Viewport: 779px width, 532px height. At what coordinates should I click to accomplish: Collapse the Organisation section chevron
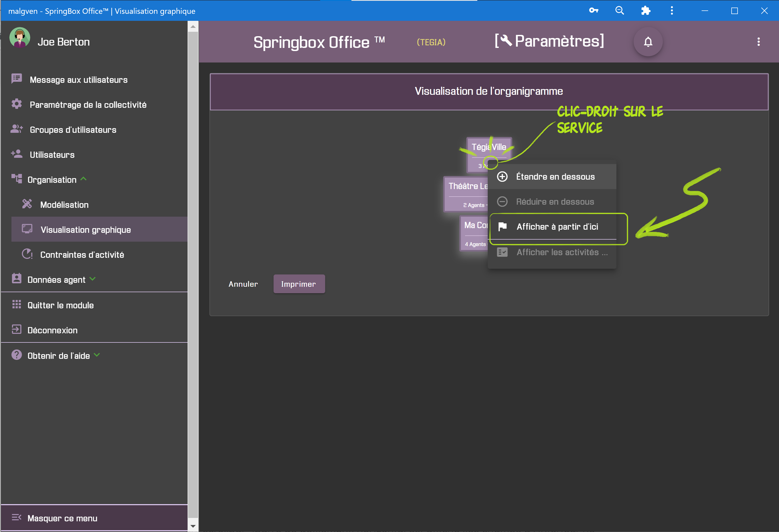(84, 179)
